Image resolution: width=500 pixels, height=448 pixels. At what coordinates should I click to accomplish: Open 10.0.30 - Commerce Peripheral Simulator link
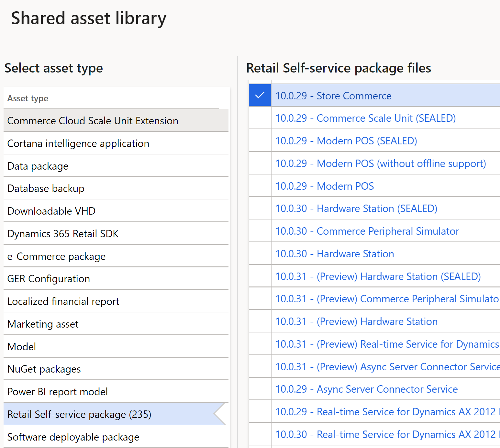[367, 231]
